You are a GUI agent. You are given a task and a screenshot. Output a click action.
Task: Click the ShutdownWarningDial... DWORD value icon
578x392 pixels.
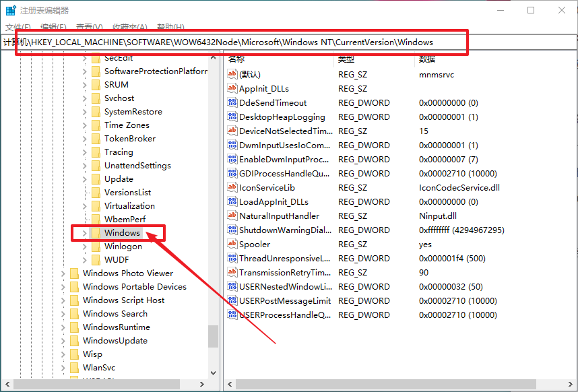(x=232, y=230)
